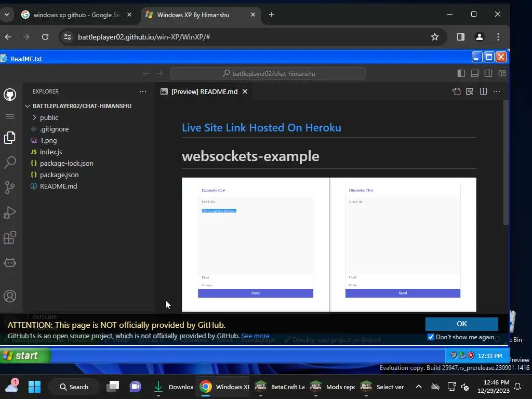
Task: Open Live Site Link Hosted On Heroku
Action: click(261, 128)
